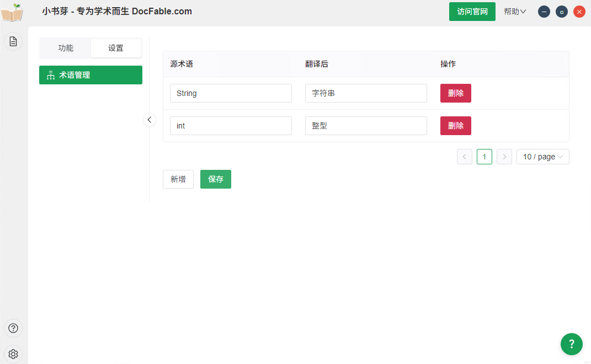The width and height of the screenshot is (591, 364).
Task: Click the 访问官网 button
Action: [x=472, y=12]
